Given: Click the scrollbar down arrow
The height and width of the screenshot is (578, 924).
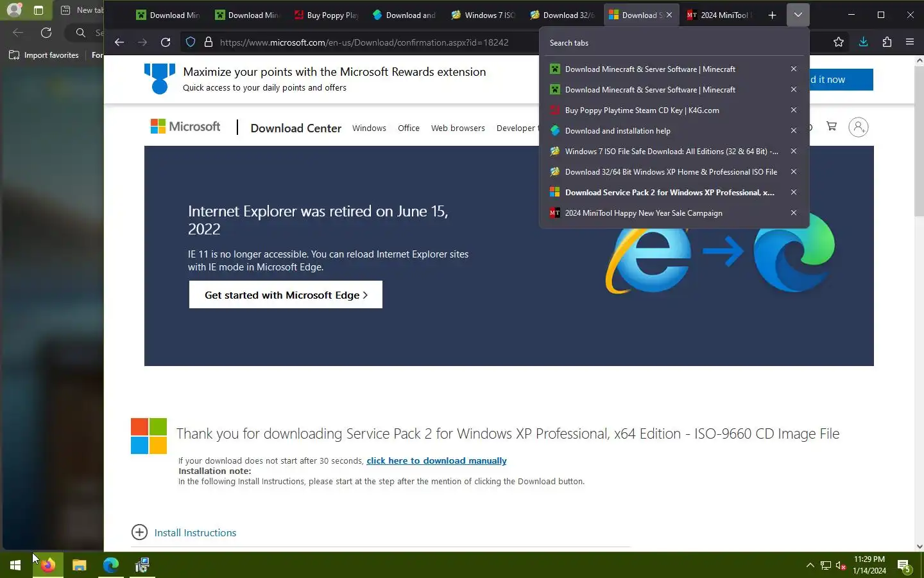Looking at the screenshot, I should click(919, 547).
